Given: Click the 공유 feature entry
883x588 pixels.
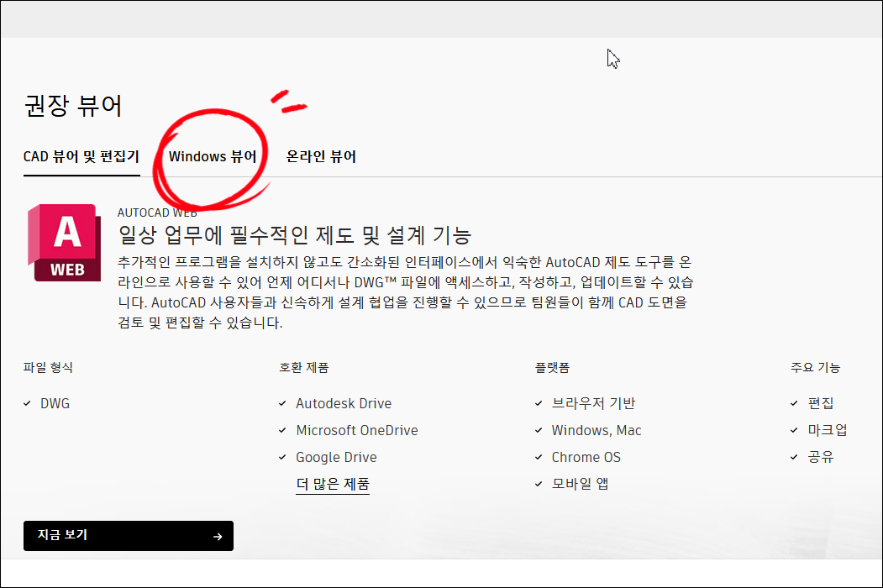Looking at the screenshot, I should pyautogui.click(x=820, y=457).
